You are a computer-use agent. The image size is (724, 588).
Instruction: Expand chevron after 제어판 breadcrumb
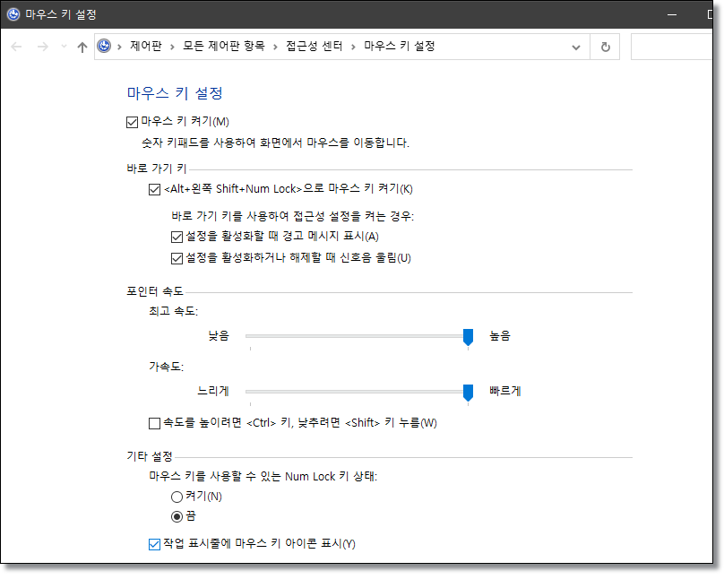point(172,47)
